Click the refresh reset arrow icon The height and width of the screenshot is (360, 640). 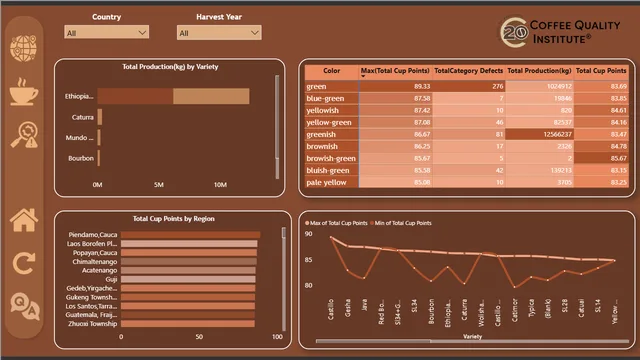click(x=23, y=263)
